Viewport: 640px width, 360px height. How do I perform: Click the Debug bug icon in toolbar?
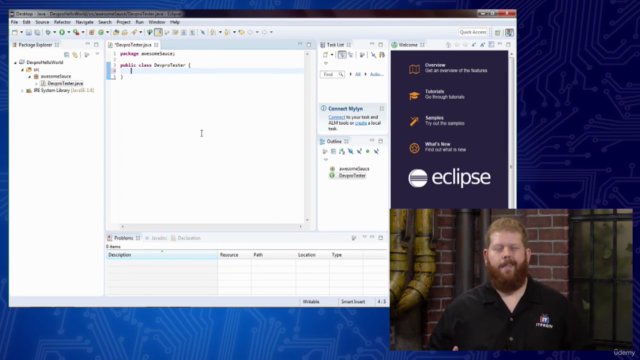click(x=48, y=32)
